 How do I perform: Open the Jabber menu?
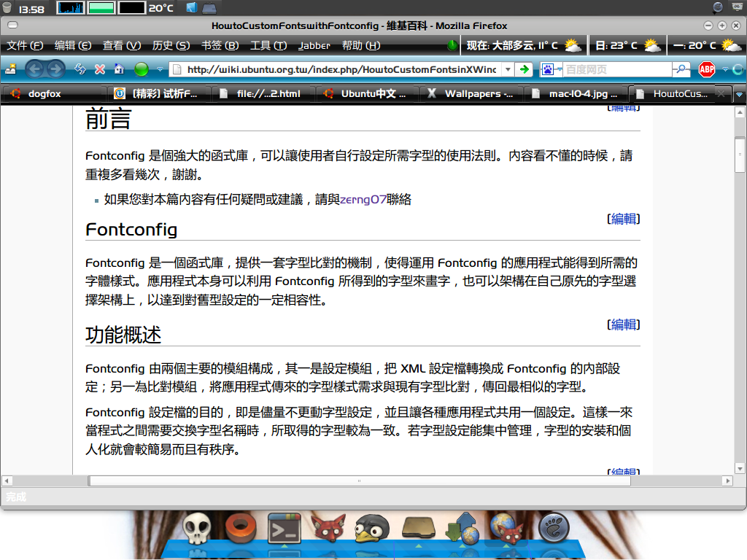coord(314,46)
